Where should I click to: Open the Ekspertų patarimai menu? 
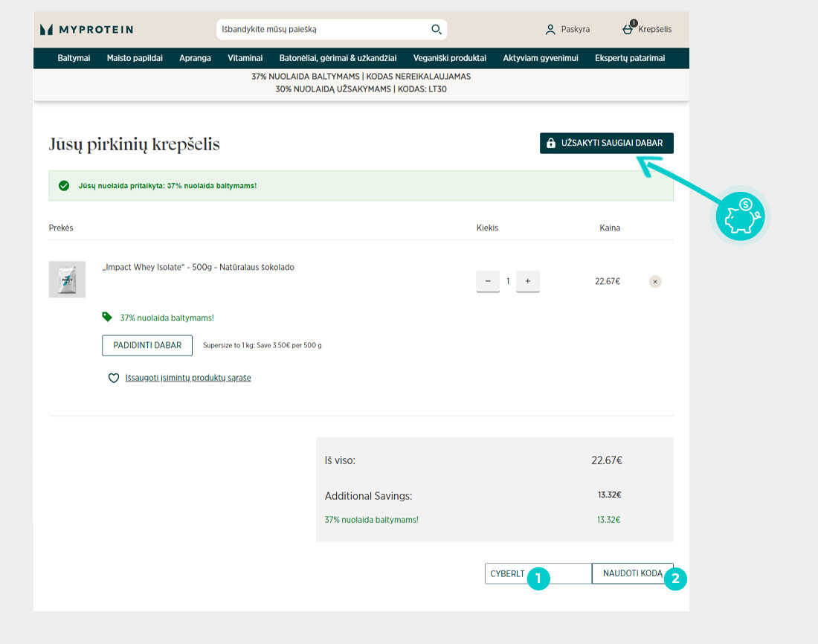[x=630, y=58]
